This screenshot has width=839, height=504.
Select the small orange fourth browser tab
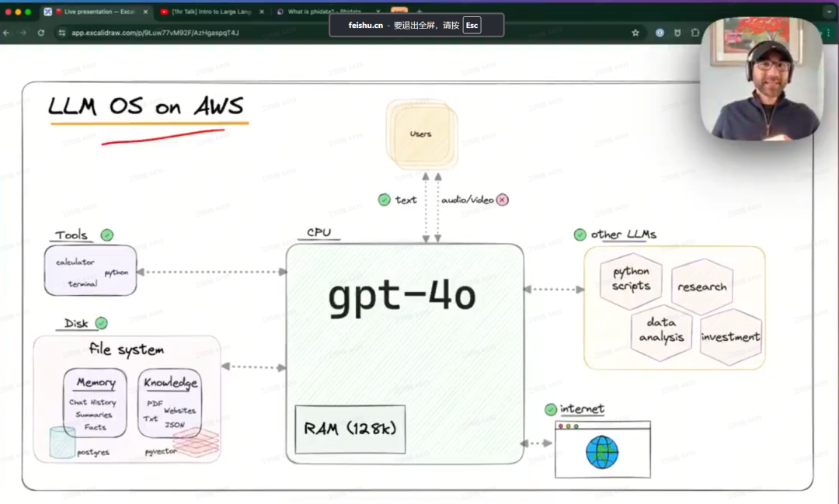click(399, 9)
